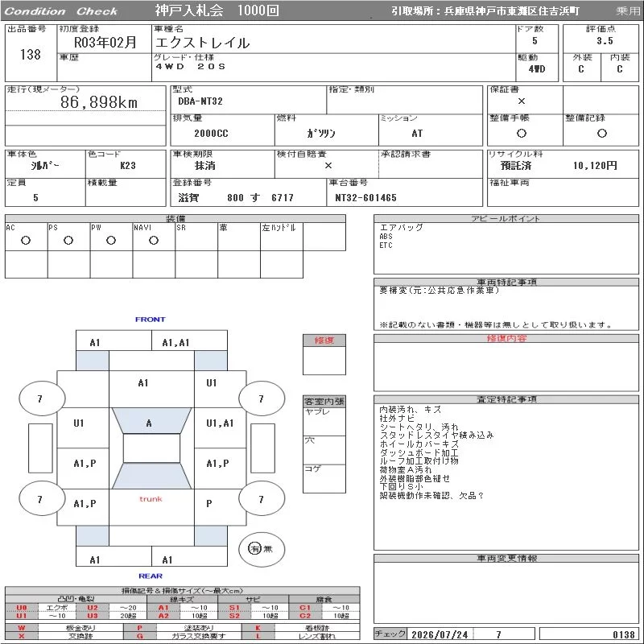Click コゲ in the 客室内張 box
The width and height of the screenshot is (644, 644).
point(313,469)
